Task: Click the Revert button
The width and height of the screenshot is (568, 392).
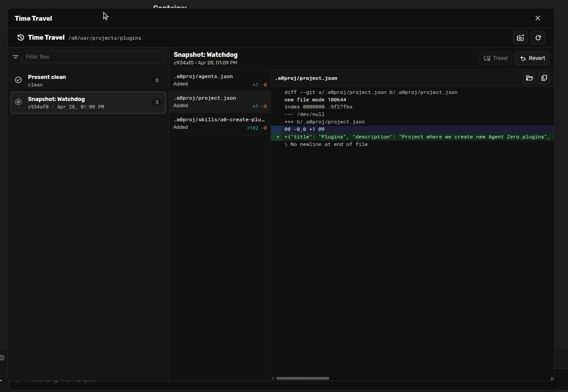Action: [x=532, y=58]
